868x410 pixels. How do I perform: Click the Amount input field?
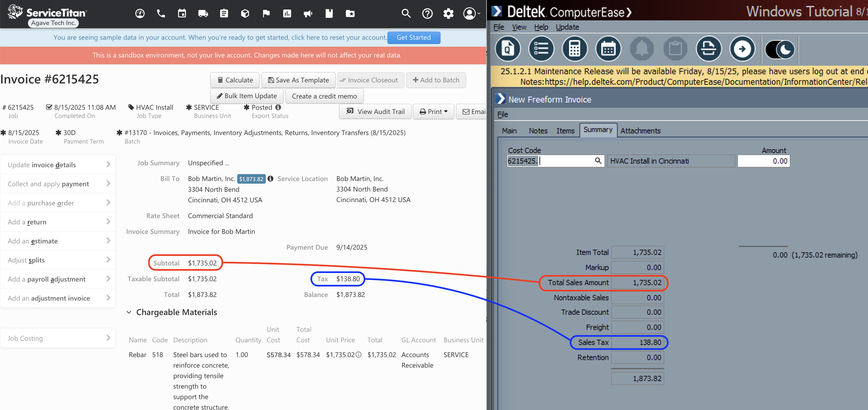(x=764, y=161)
